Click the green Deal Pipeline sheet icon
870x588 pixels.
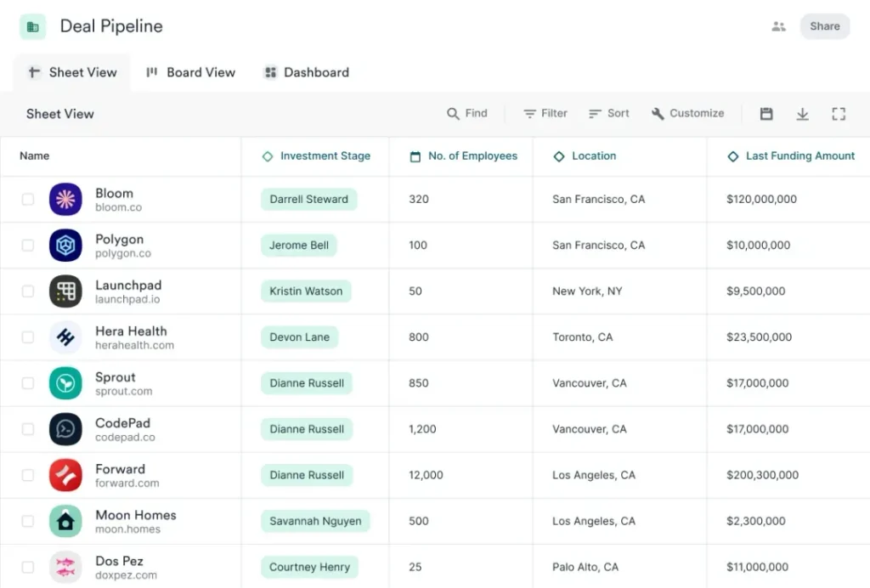(33, 26)
